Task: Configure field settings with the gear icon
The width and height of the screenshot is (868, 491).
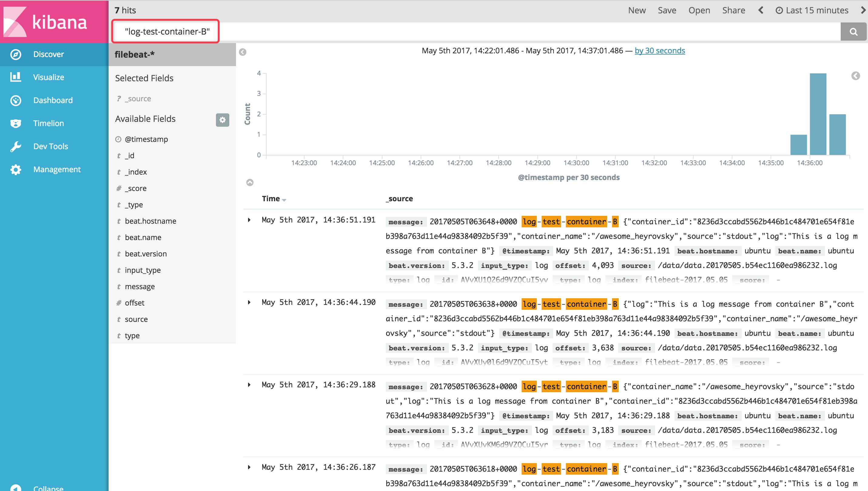Action: point(222,120)
